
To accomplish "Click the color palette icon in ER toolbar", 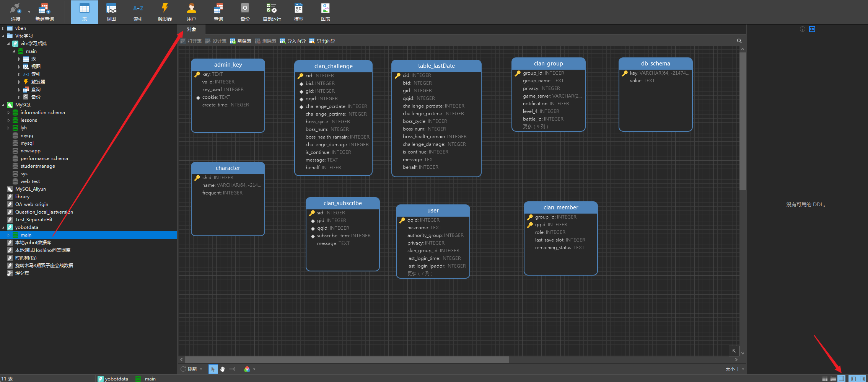I will [247, 369].
